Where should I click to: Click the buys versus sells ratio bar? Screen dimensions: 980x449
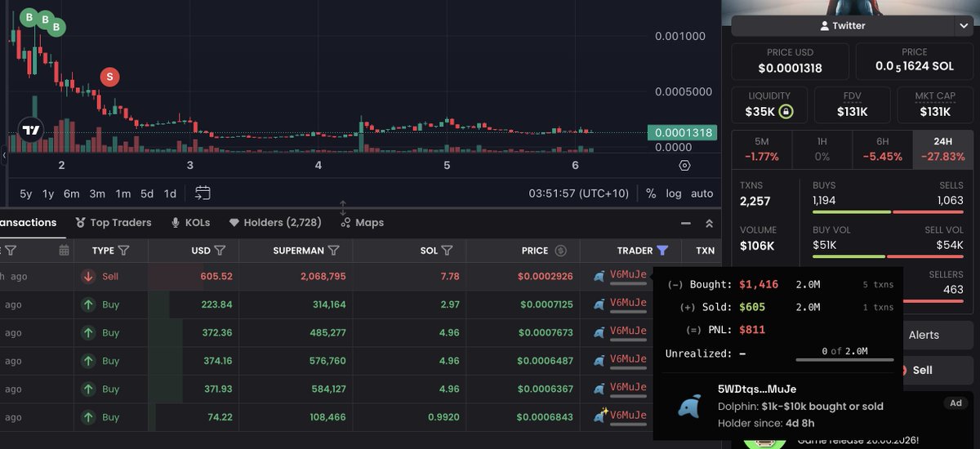pyautogui.click(x=889, y=212)
